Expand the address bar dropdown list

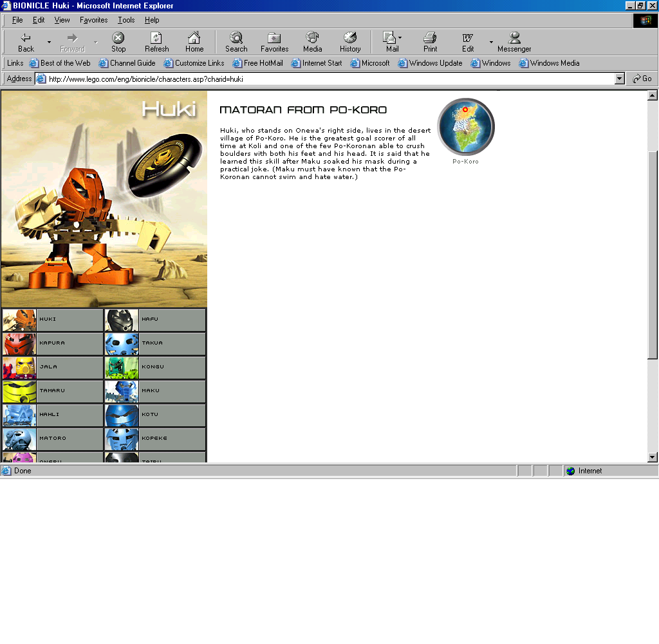click(x=620, y=79)
